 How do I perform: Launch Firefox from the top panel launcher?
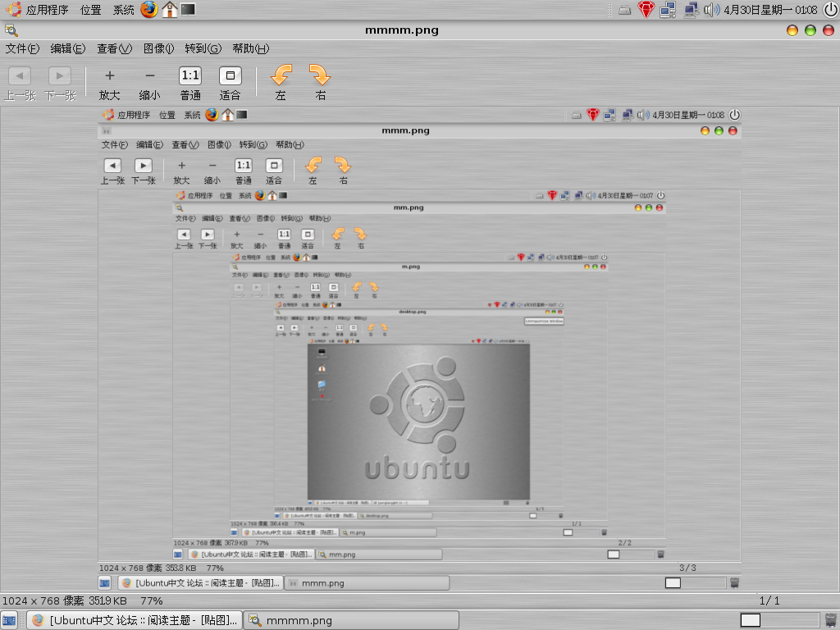click(149, 10)
